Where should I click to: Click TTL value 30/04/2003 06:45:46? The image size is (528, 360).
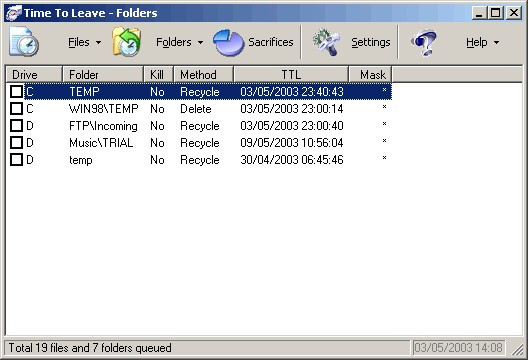point(292,160)
